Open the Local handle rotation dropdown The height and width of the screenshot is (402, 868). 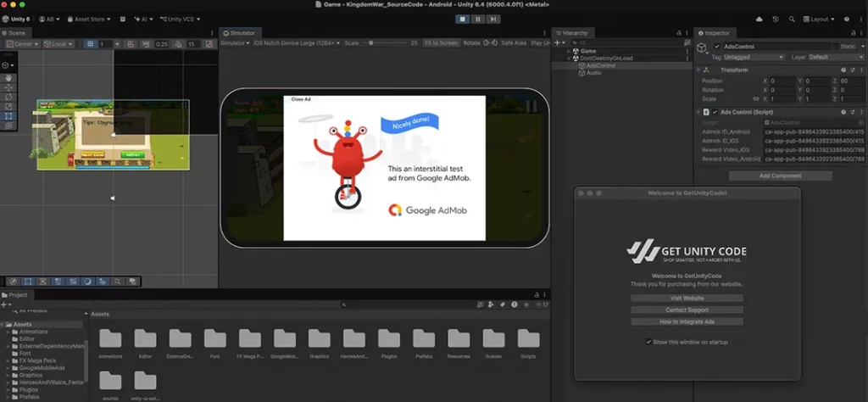point(58,44)
